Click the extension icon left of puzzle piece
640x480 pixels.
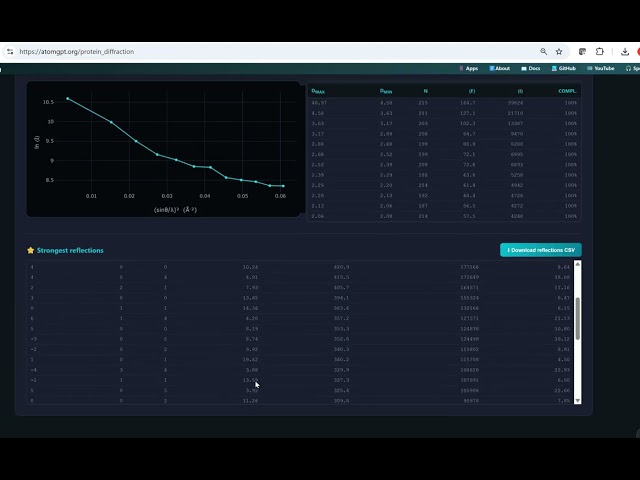[x=582, y=51]
